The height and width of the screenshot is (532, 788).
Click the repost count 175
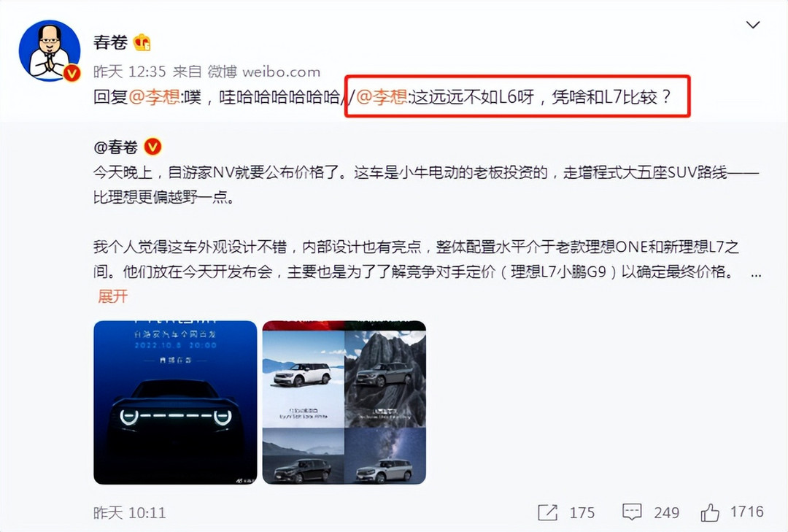pos(582,512)
